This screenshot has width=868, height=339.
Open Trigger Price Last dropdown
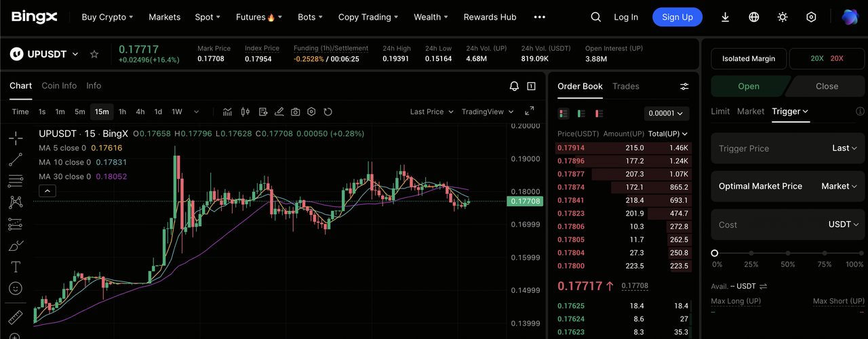click(845, 148)
